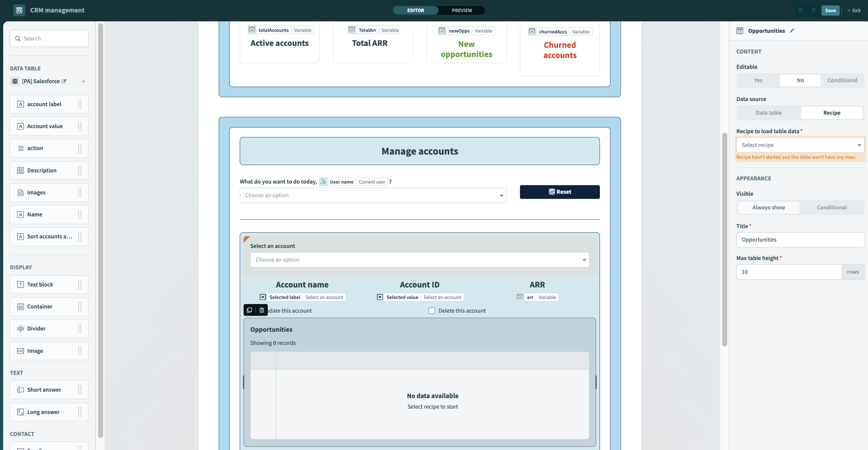The height and width of the screenshot is (450, 868).
Task: Click the CRM management app icon
Action: [x=19, y=10]
